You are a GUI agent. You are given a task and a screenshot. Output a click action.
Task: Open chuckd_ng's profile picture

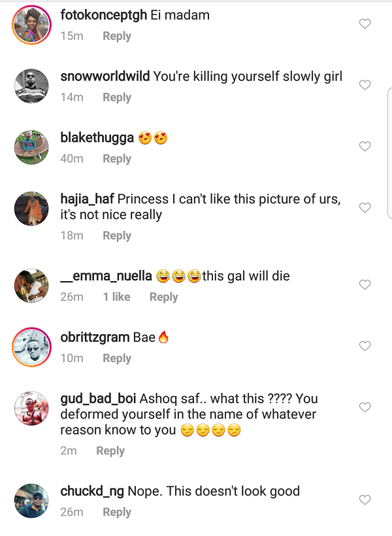[x=31, y=501]
